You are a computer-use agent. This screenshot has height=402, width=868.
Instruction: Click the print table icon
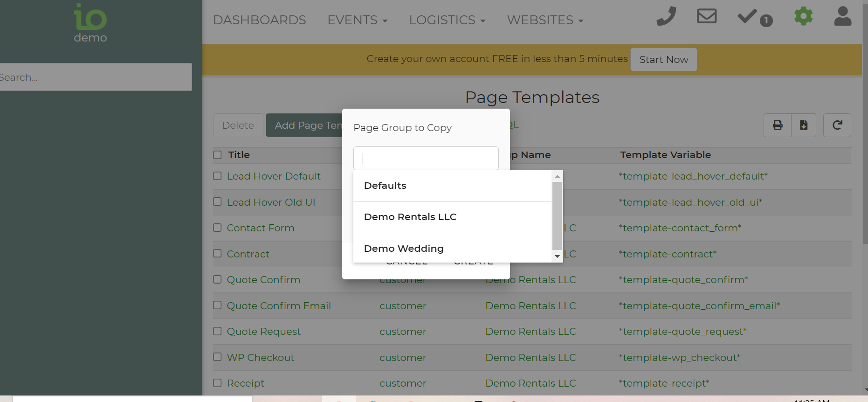pyautogui.click(x=778, y=125)
